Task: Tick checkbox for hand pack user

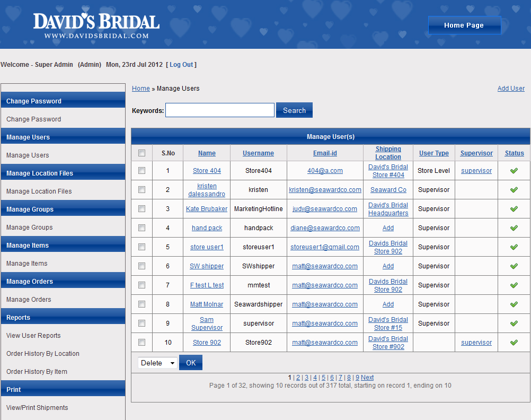Action: pos(141,228)
